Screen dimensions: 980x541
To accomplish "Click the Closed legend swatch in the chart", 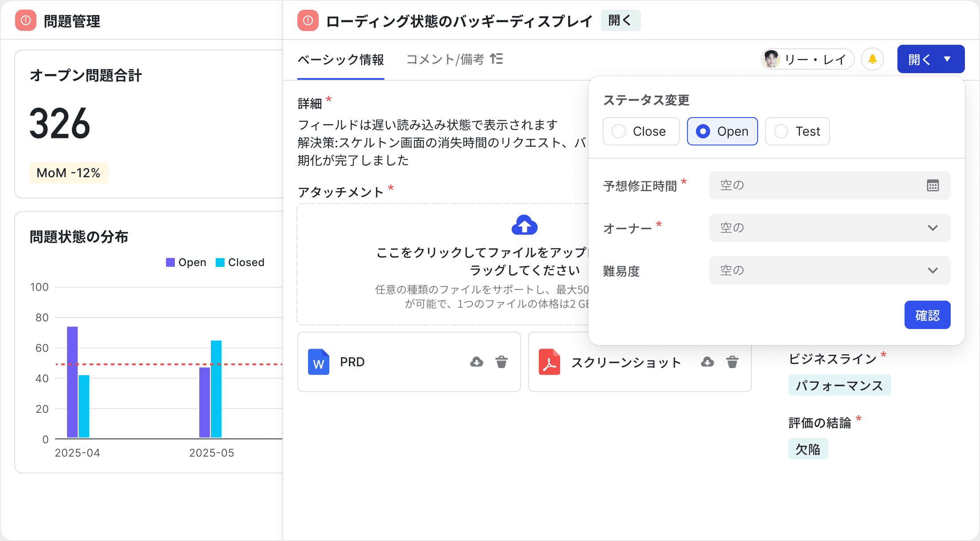I will tap(220, 262).
